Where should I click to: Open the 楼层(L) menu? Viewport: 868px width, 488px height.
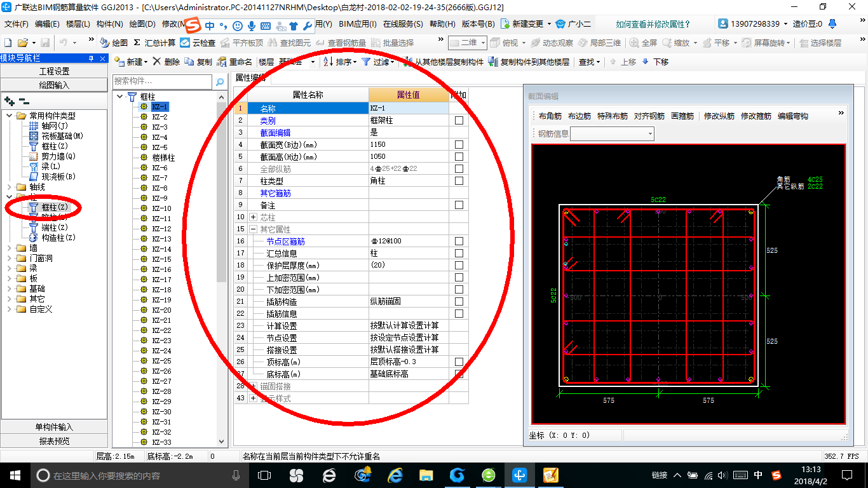[78, 24]
